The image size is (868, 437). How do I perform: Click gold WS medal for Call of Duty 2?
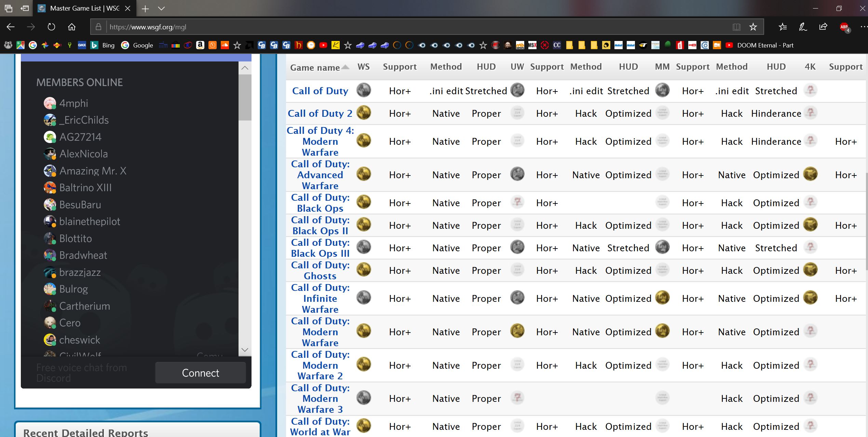click(364, 113)
